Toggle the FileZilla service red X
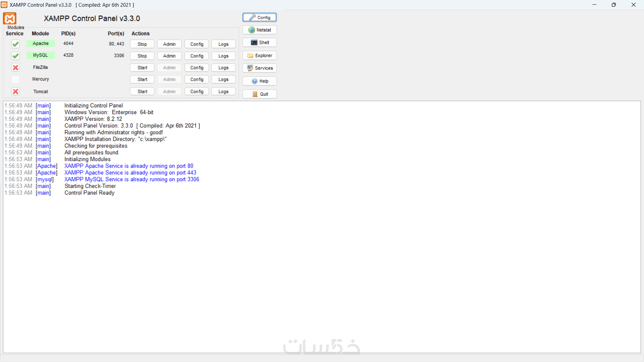The image size is (644, 362). [15, 67]
